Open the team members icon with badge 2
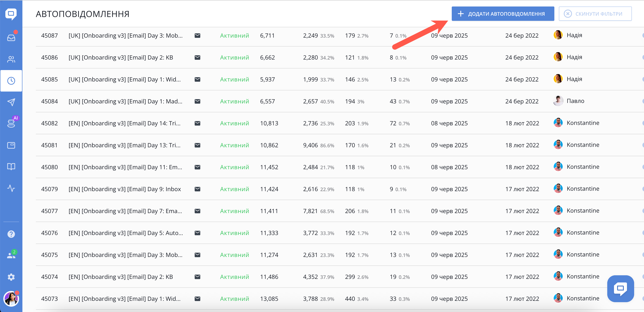Screen dimensions: 644x312 click(x=11, y=255)
